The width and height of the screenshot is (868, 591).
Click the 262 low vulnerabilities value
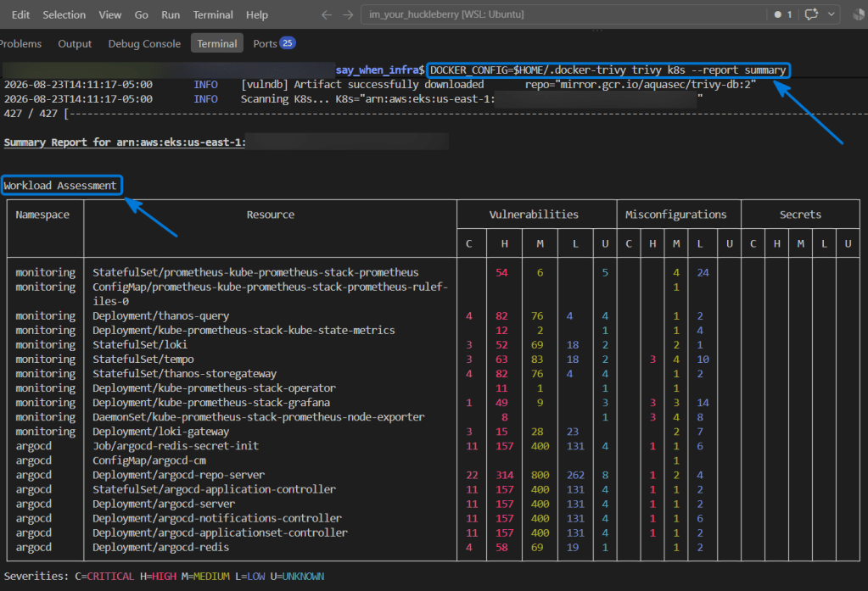[x=575, y=475]
